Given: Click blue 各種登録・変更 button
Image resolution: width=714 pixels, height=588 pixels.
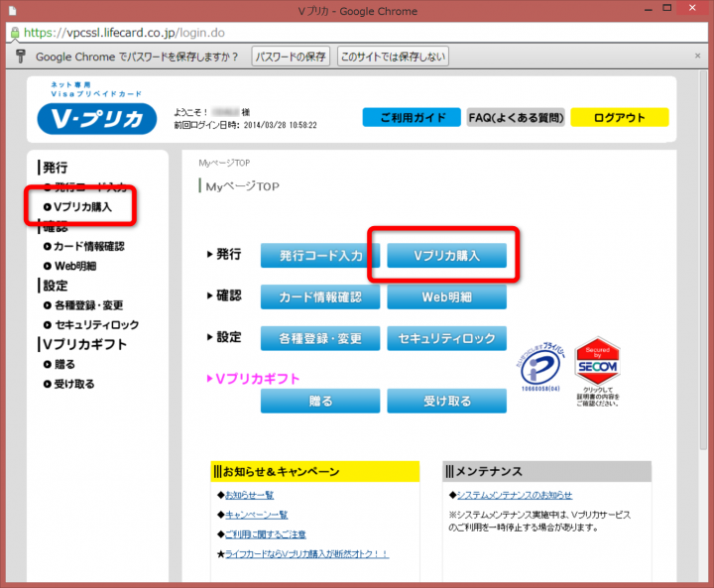Looking at the screenshot, I should [320, 338].
